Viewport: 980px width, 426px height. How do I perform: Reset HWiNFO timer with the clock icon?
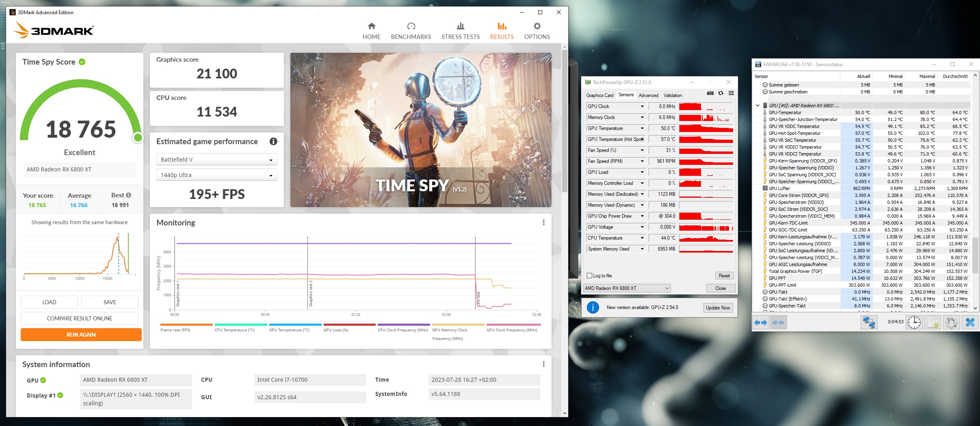pyautogui.click(x=914, y=322)
